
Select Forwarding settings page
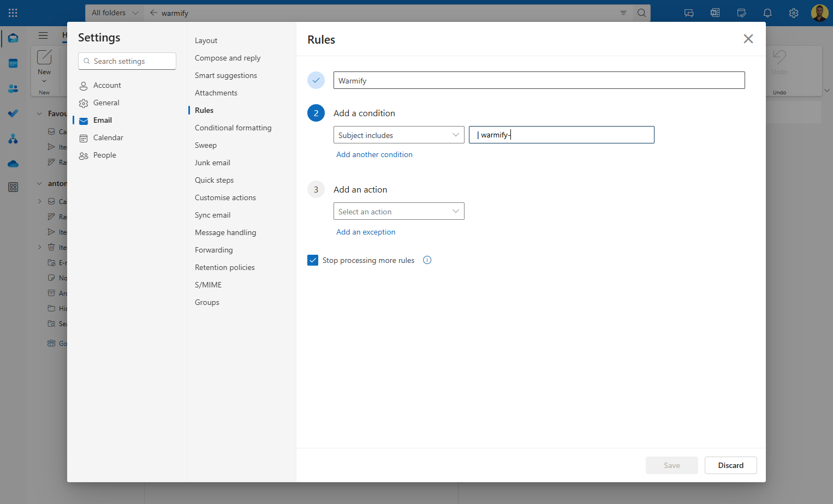pyautogui.click(x=213, y=250)
